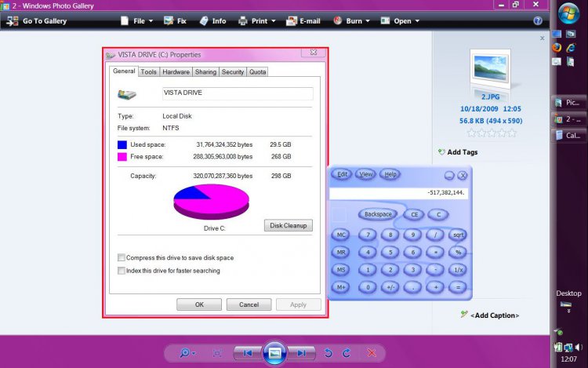Screen dimensions: 588x368
Task: Click the calculator MR button
Action: click(341, 253)
